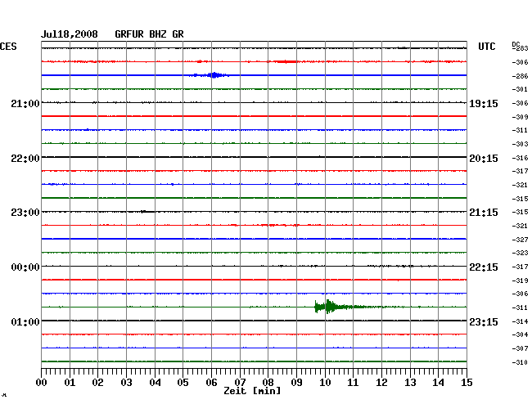Click the minute axis tick label "03"

126,383
